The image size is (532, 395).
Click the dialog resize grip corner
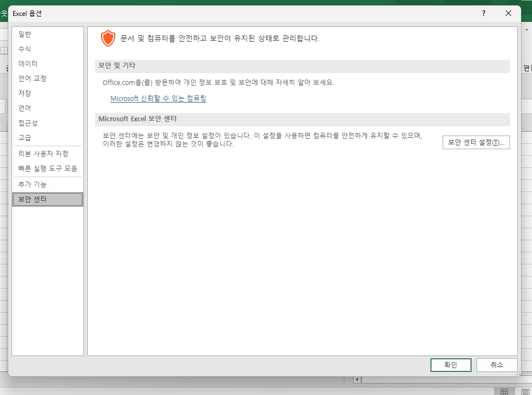point(518,373)
